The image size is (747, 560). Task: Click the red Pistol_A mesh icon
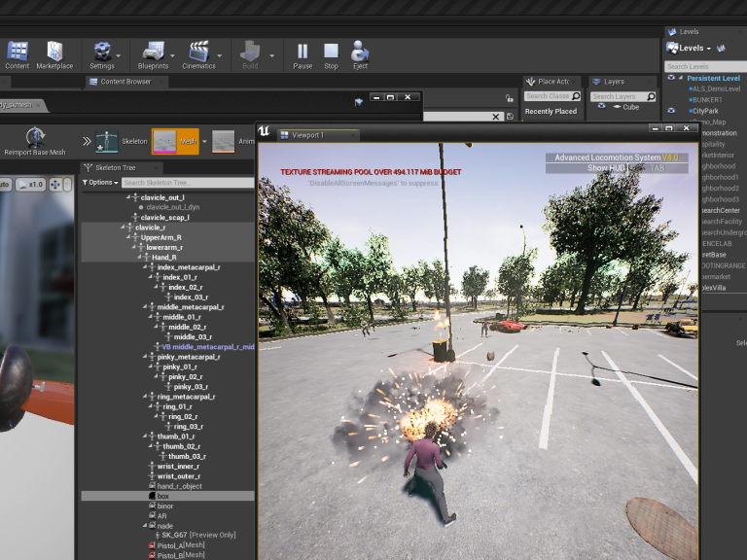point(152,545)
